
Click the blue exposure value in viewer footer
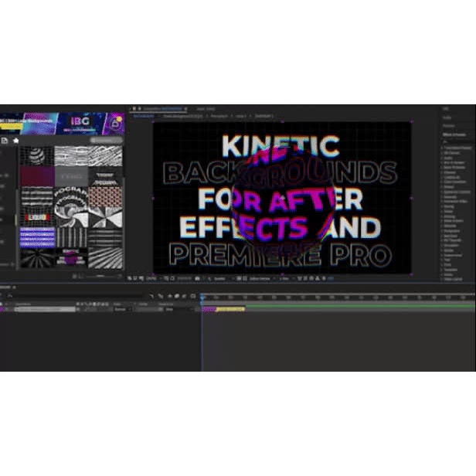(330, 278)
